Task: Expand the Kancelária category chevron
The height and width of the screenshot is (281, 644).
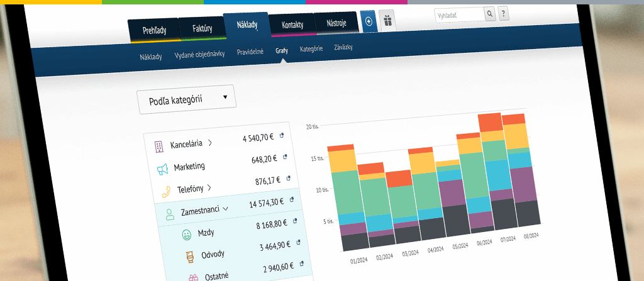Action: pyautogui.click(x=210, y=143)
